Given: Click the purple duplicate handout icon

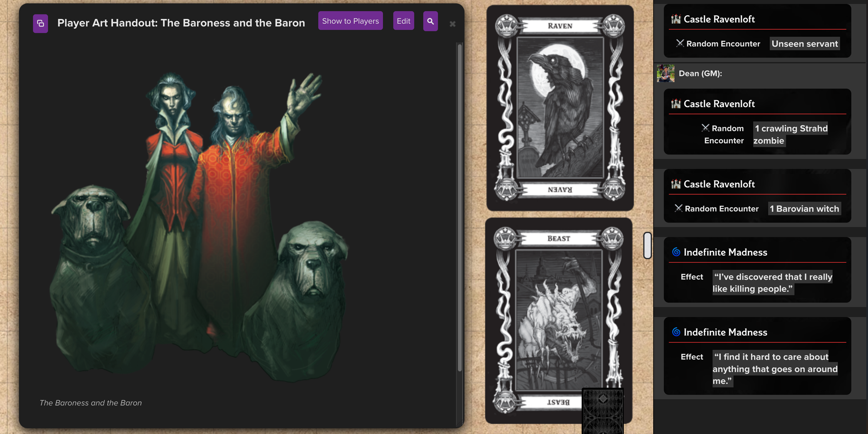Looking at the screenshot, I should coord(40,23).
